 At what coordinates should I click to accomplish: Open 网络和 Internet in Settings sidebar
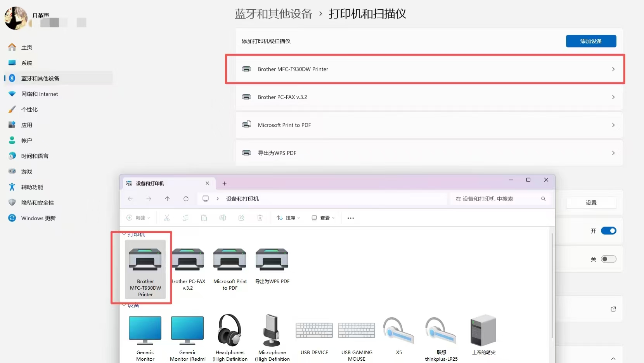click(59, 94)
